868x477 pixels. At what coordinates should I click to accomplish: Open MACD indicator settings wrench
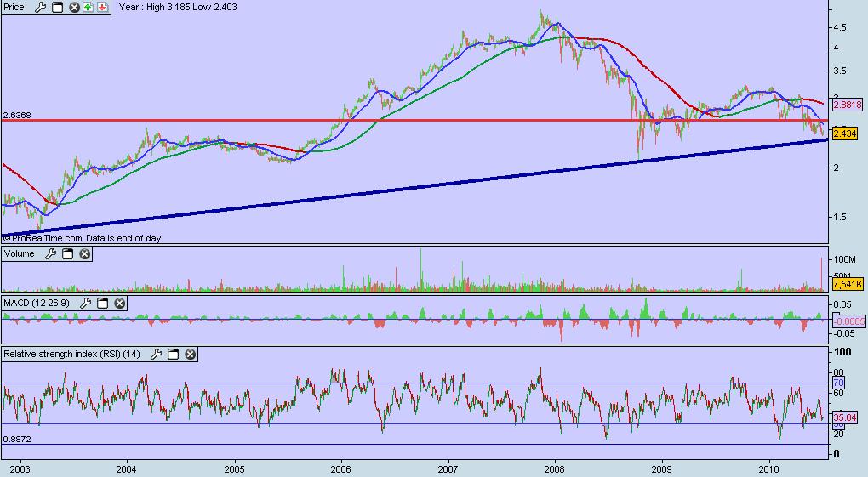(86, 304)
